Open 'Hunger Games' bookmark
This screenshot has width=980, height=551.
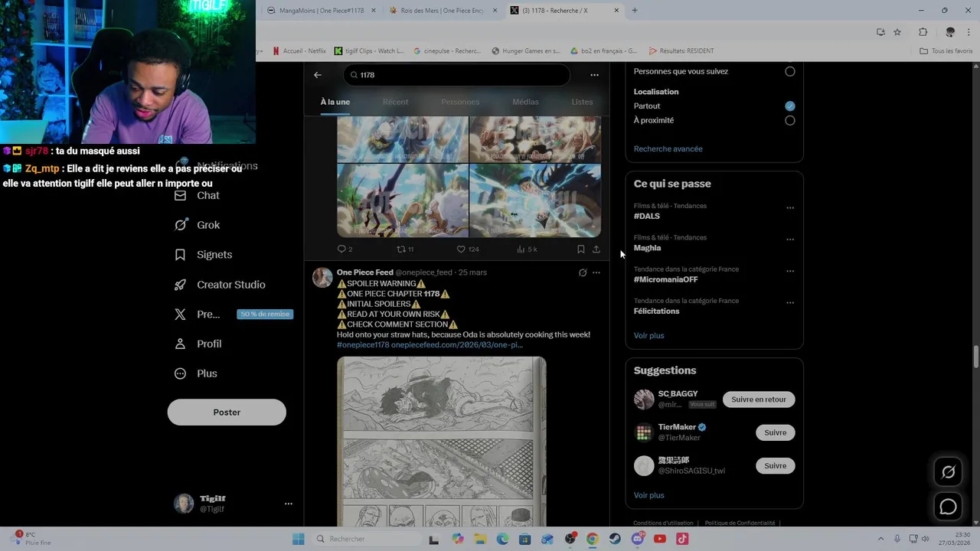coord(526,51)
